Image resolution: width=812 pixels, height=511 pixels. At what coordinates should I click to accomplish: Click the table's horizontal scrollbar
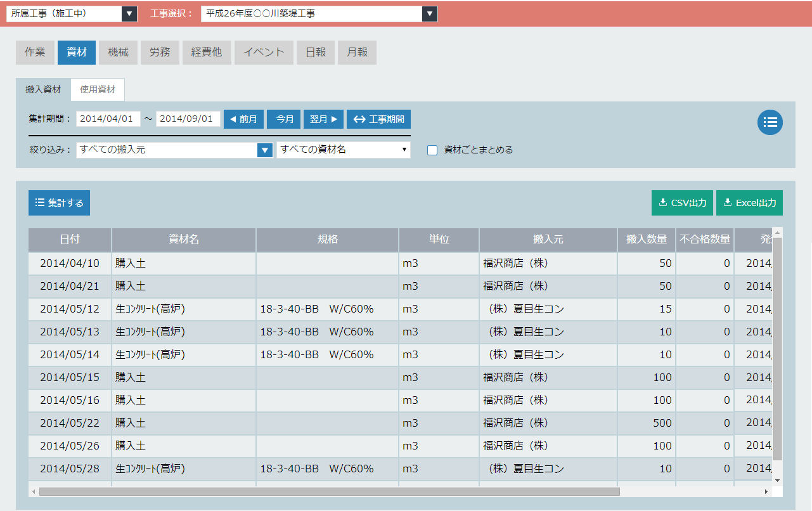click(329, 491)
